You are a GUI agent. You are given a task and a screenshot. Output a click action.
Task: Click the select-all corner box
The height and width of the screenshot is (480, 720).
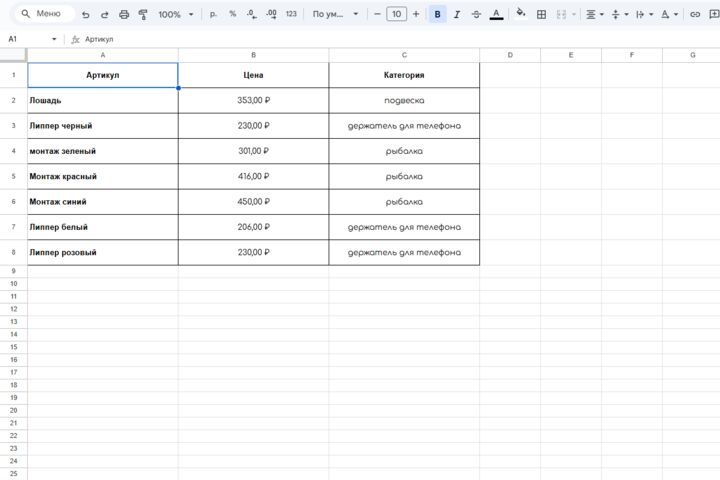[x=13, y=55]
